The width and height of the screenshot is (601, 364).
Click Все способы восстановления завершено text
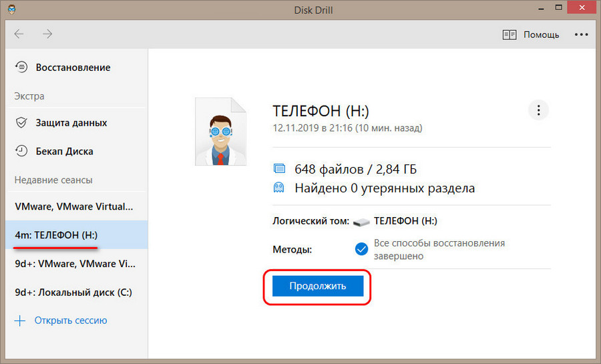pyautogui.click(x=439, y=249)
